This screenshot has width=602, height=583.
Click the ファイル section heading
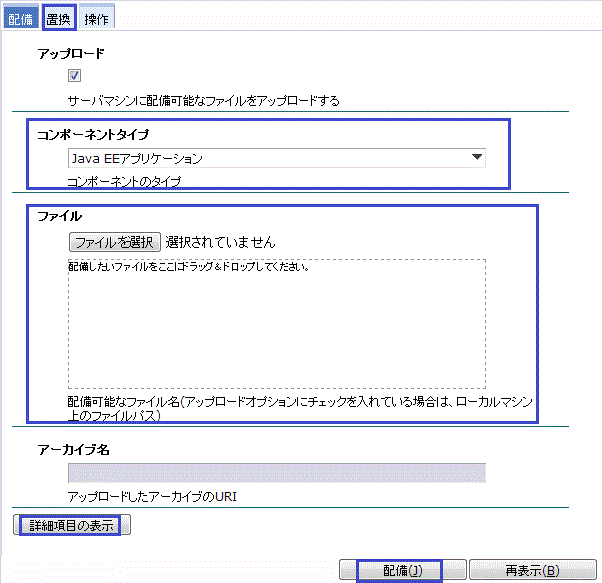pos(59,215)
